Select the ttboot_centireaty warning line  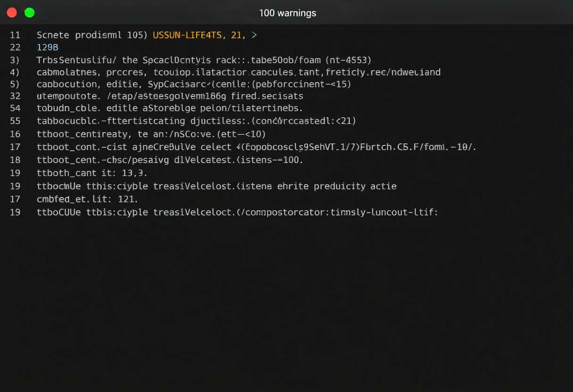coord(151,134)
